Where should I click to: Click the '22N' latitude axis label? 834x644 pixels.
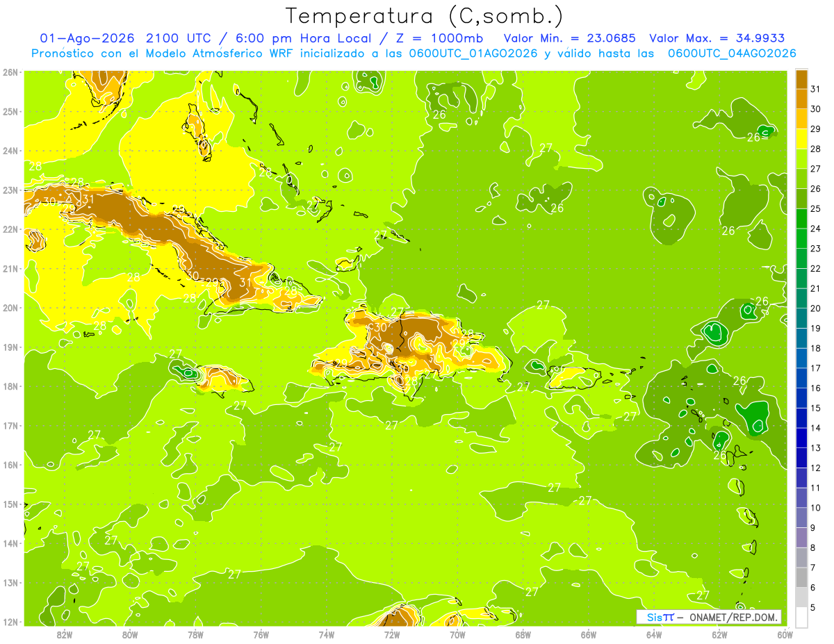pyautogui.click(x=10, y=229)
